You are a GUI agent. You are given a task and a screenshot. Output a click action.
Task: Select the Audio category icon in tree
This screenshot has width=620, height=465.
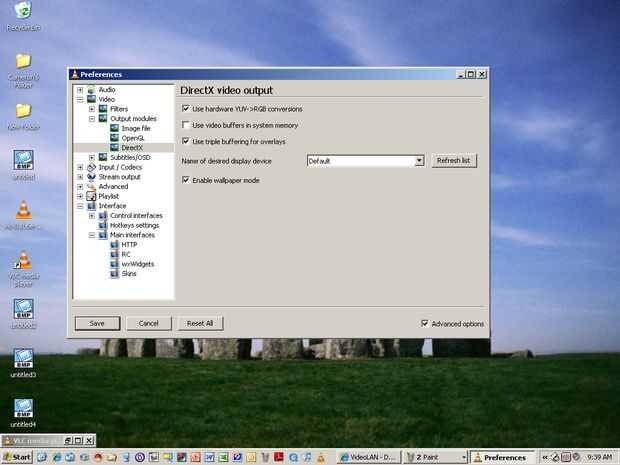[91, 89]
